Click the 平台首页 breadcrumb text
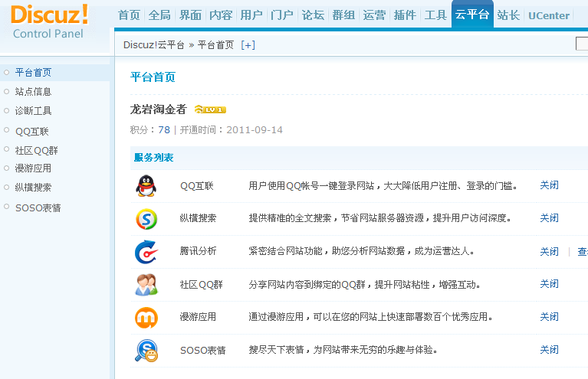 [215, 45]
